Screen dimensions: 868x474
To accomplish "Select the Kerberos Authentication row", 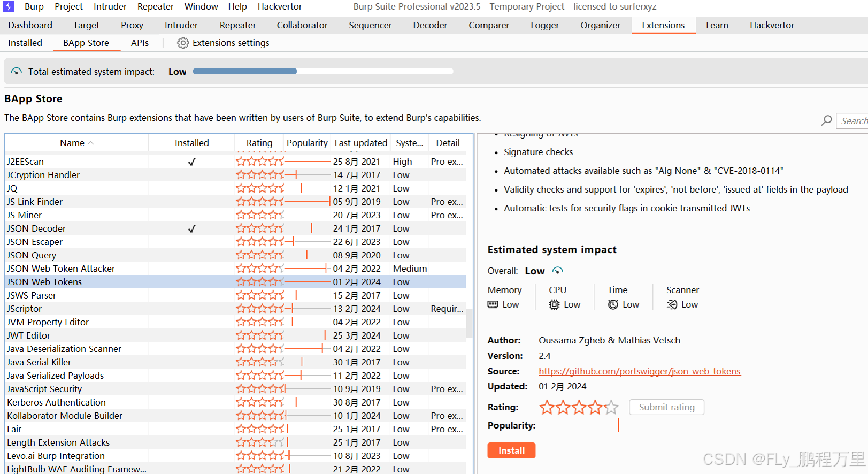I will [x=235, y=402].
